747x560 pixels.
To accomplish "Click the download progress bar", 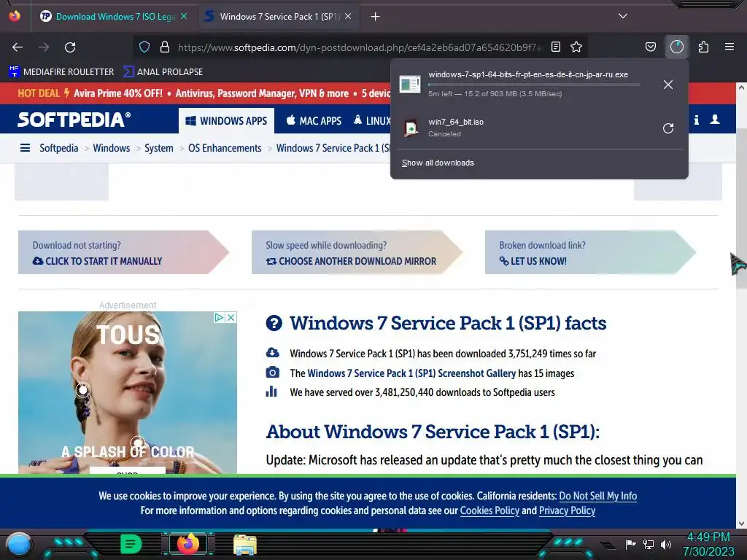I will point(533,85).
